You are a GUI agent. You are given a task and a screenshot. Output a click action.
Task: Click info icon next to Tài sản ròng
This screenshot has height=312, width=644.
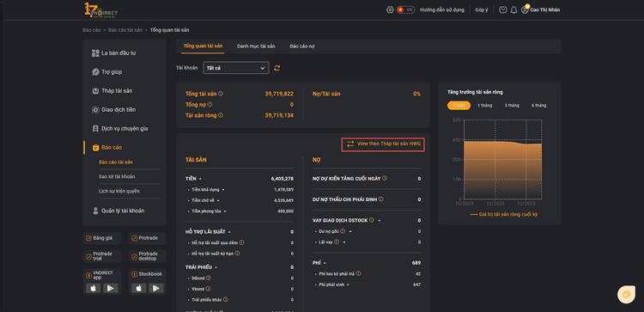click(221, 115)
